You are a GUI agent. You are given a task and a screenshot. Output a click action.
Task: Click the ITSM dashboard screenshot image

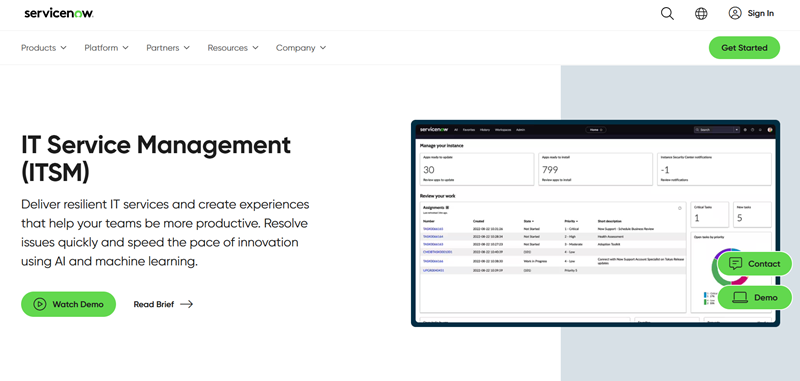coord(595,223)
